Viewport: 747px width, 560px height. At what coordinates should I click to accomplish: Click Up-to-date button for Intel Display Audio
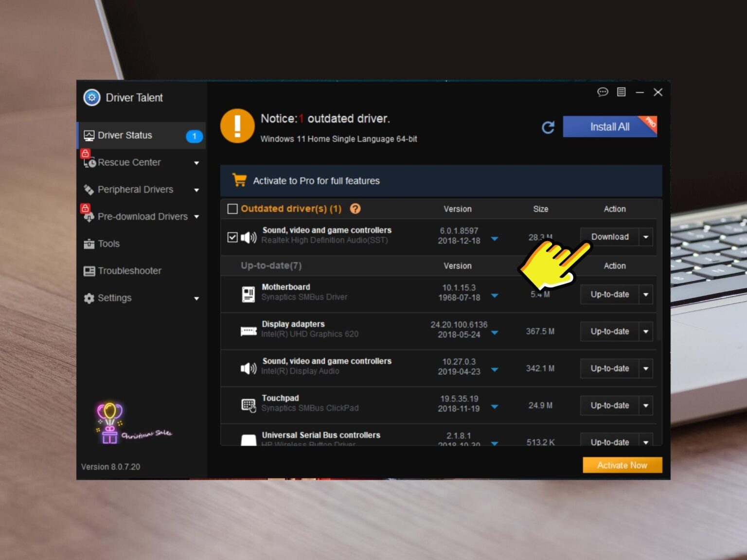(x=610, y=368)
